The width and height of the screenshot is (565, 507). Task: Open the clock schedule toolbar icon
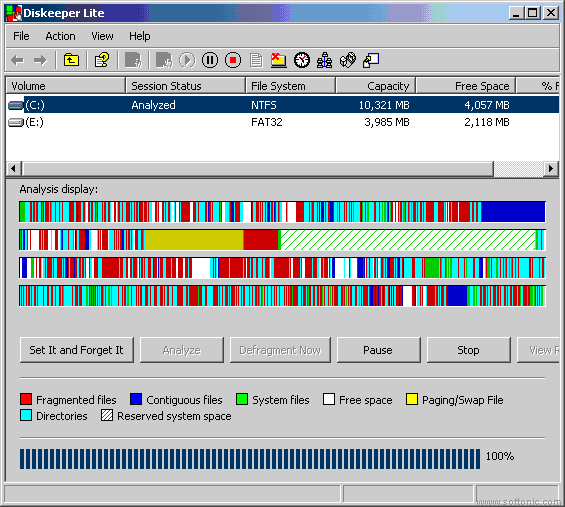tap(302, 60)
